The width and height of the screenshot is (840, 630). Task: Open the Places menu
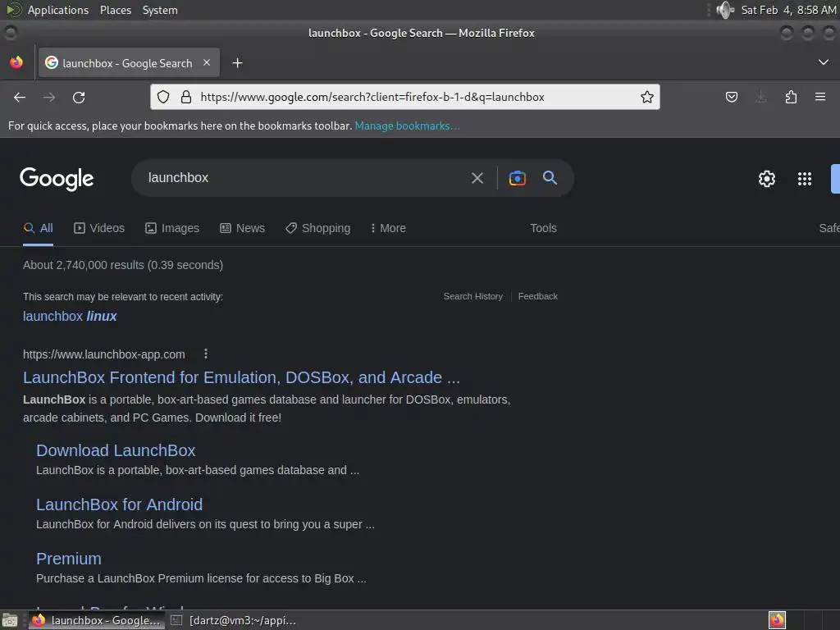pos(115,10)
